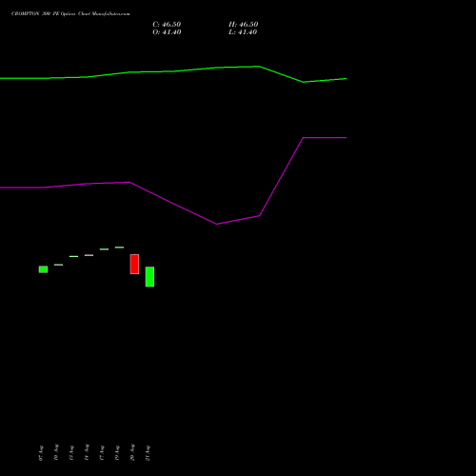This screenshot has height=476, width=476.
Task: Click the 12 Aug date axis label
Action: (71, 453)
